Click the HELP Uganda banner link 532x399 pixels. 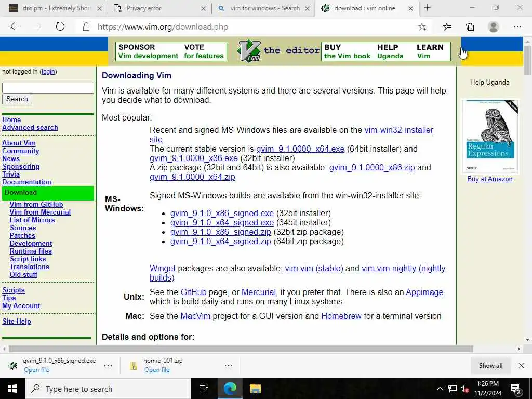[390, 51]
